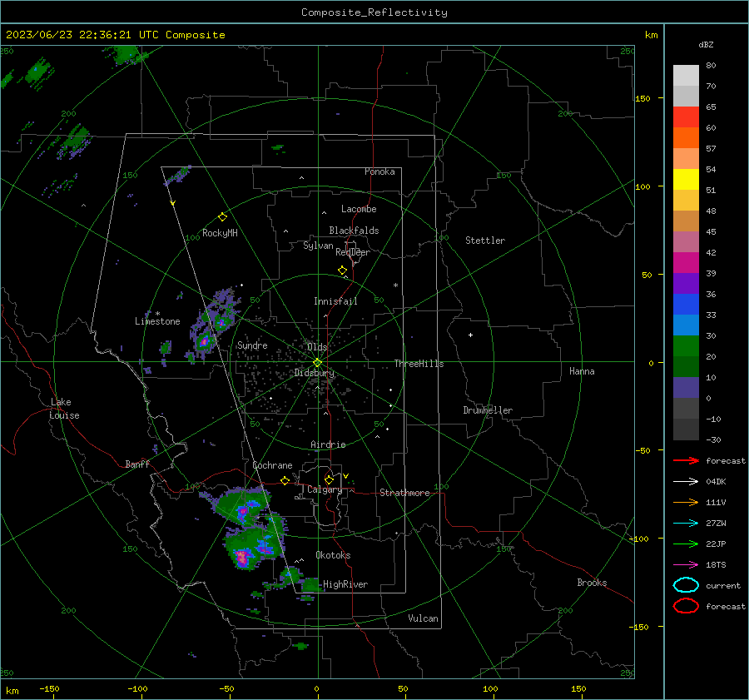Click the cyan current ellipse icon

click(x=686, y=585)
